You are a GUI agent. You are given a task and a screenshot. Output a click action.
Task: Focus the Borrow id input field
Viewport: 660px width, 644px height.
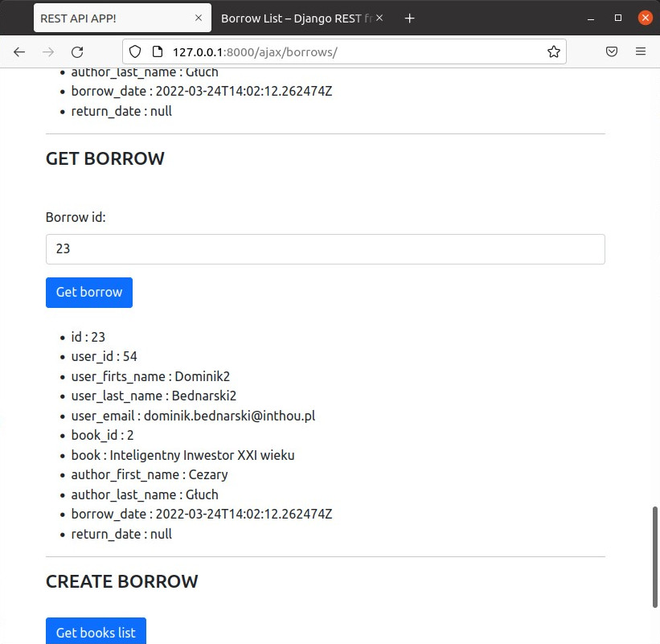[x=325, y=249]
